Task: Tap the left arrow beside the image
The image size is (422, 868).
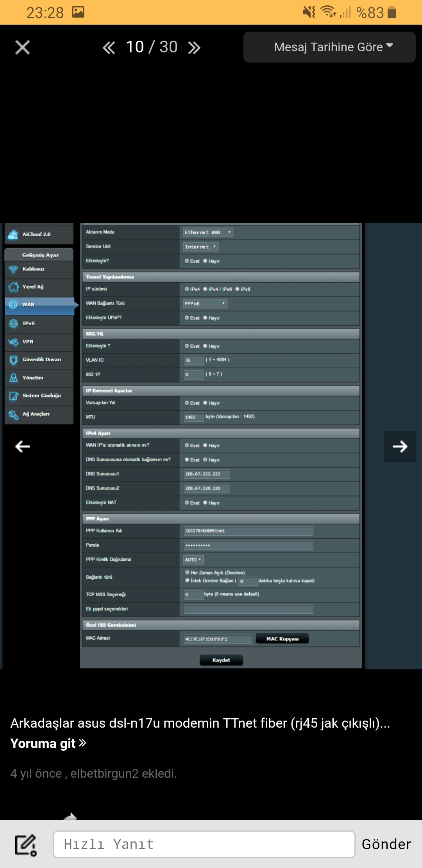Action: [x=22, y=447]
